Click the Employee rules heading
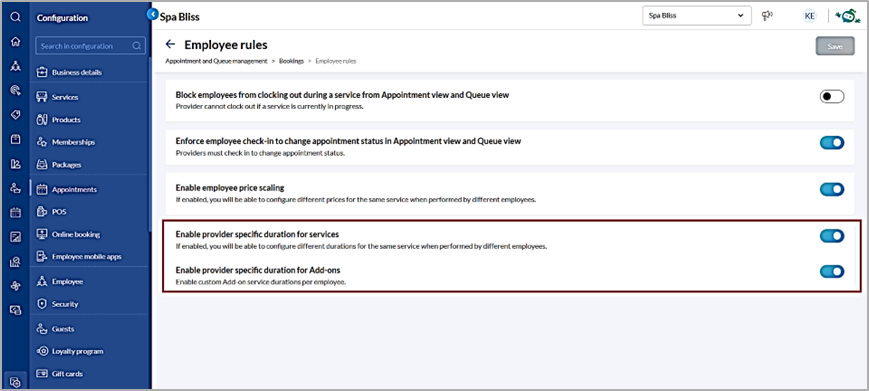 click(x=226, y=45)
